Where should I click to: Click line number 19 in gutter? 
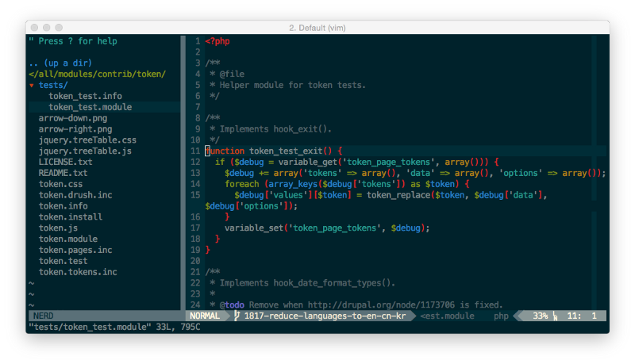195,250
